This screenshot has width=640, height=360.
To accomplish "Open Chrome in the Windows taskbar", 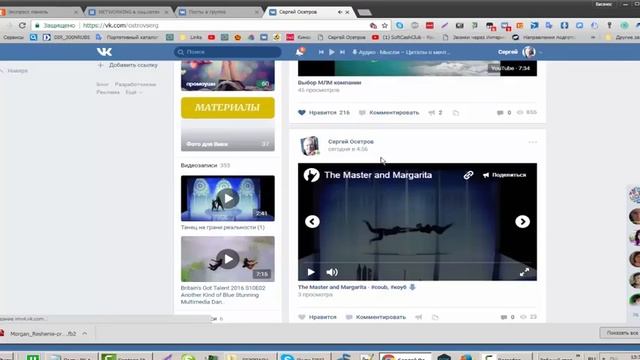I will tap(405, 357).
